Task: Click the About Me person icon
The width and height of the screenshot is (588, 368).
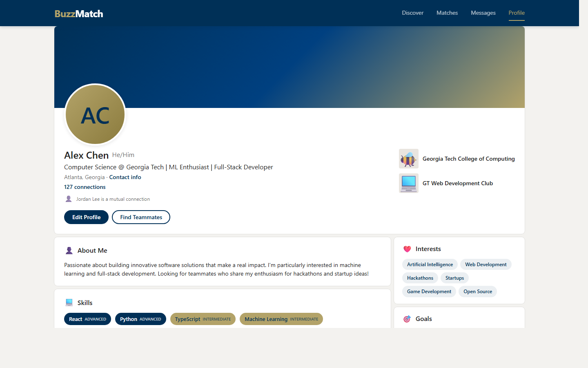Action: [x=69, y=251]
